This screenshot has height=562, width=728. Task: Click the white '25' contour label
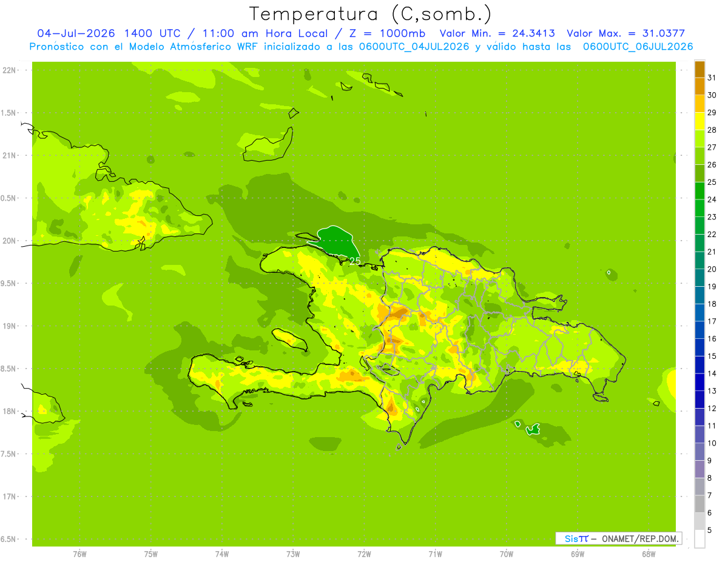(356, 261)
